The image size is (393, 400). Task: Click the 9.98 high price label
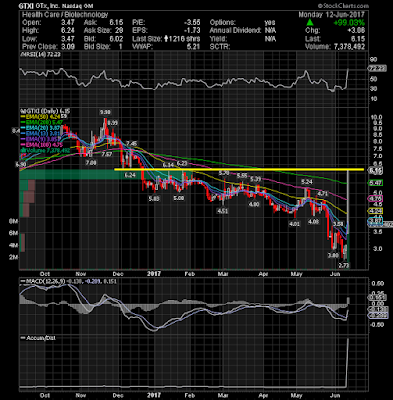pyautogui.click(x=105, y=112)
